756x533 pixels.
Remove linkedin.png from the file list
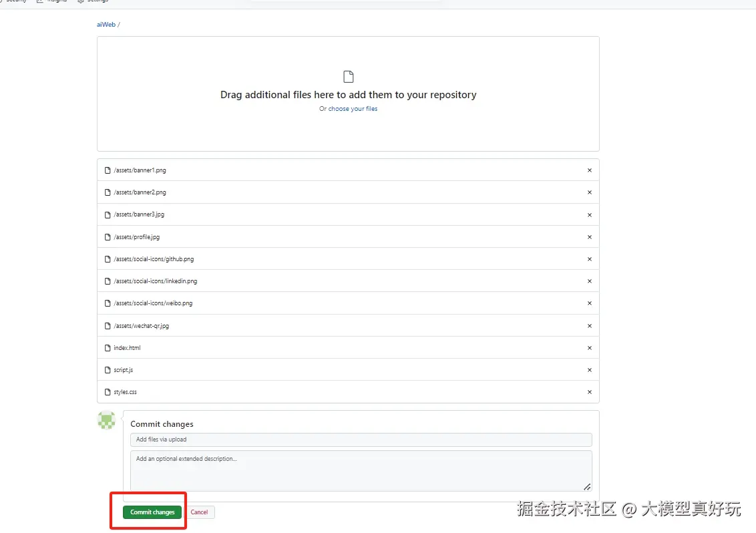point(589,281)
